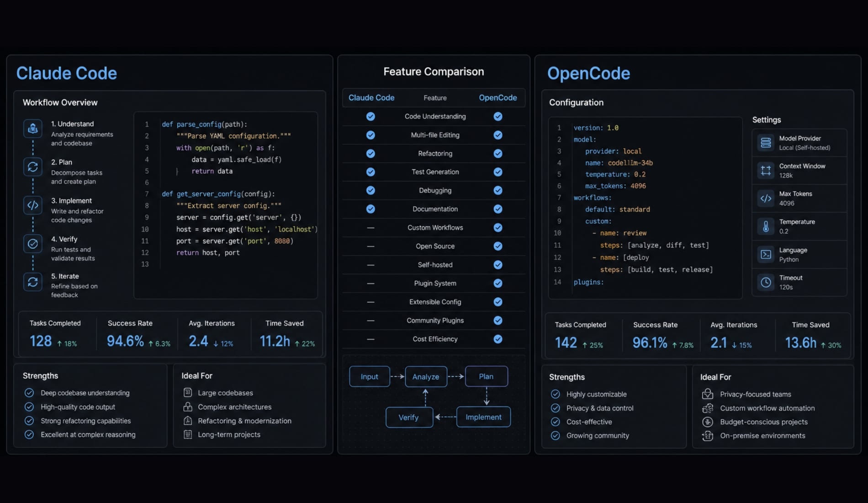Click OpenCode checkmark for Cost Efficiency
868x503 pixels.
pyautogui.click(x=498, y=339)
